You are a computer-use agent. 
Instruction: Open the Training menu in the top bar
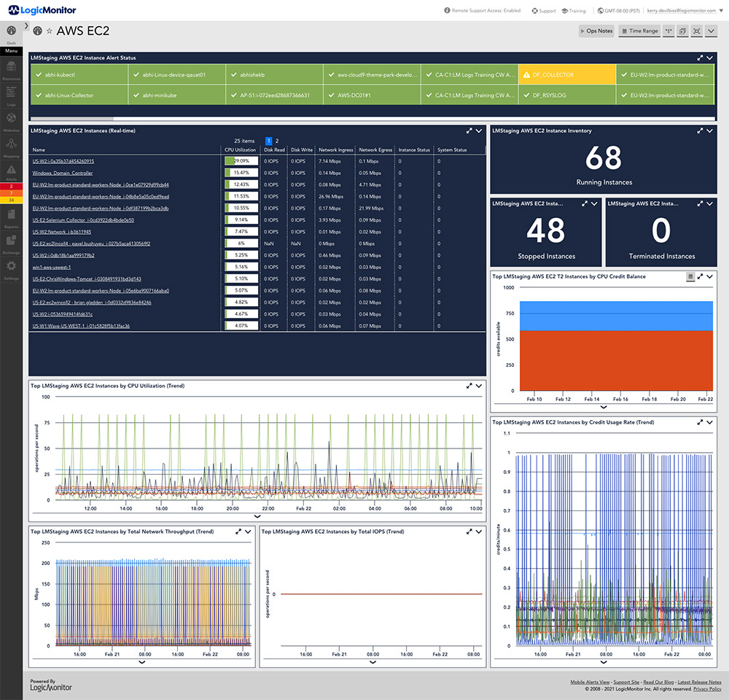tap(575, 11)
